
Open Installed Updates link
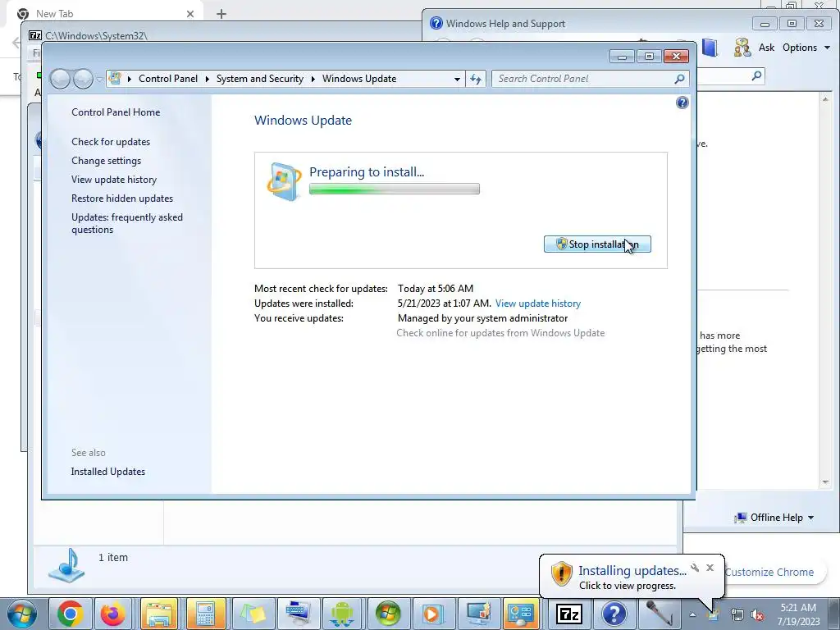pos(107,472)
